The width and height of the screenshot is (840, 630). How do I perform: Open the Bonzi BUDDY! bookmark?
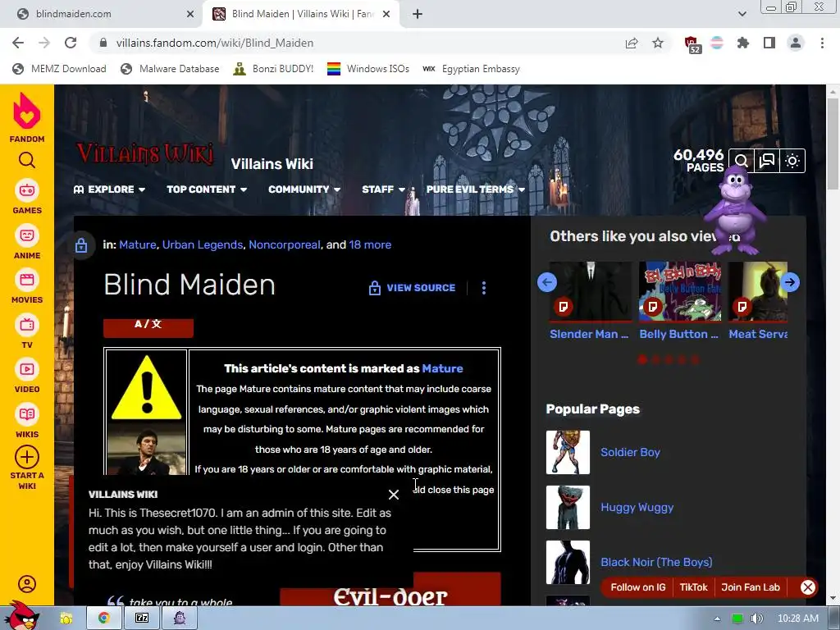(273, 69)
